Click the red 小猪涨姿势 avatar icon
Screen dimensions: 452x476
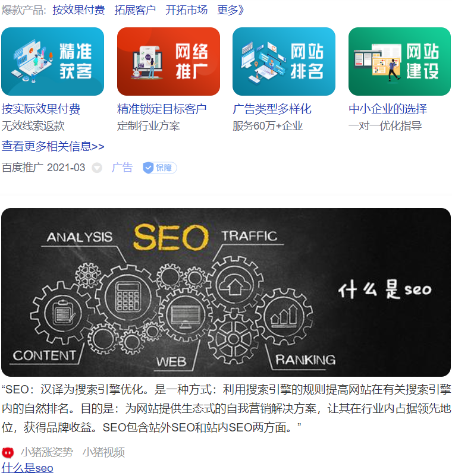8,453
